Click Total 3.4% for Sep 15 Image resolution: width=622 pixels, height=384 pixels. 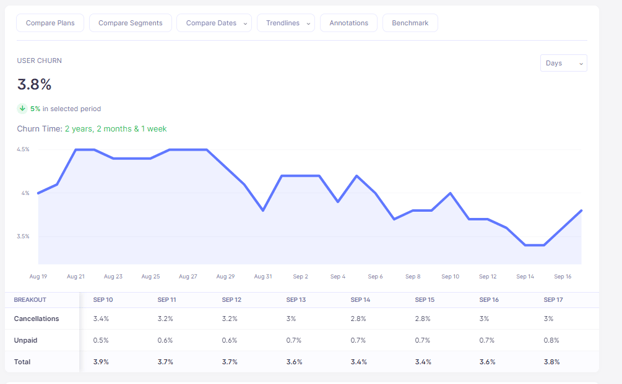423,362
